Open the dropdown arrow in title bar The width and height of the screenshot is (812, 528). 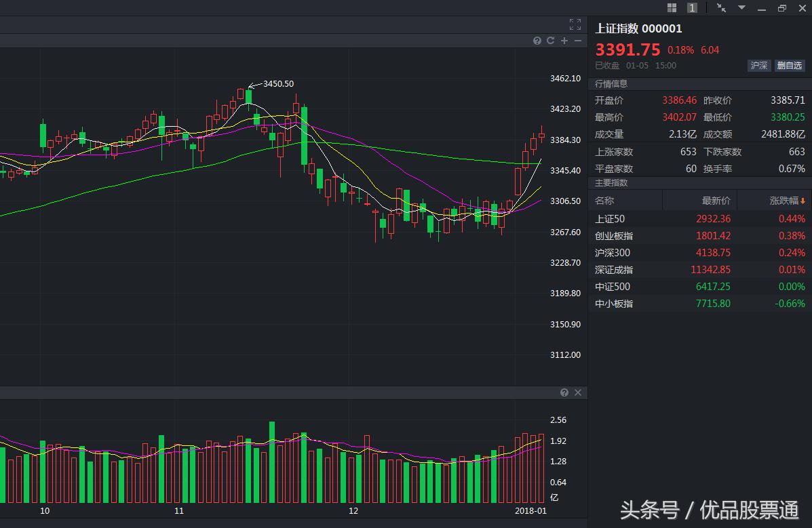pos(741,7)
